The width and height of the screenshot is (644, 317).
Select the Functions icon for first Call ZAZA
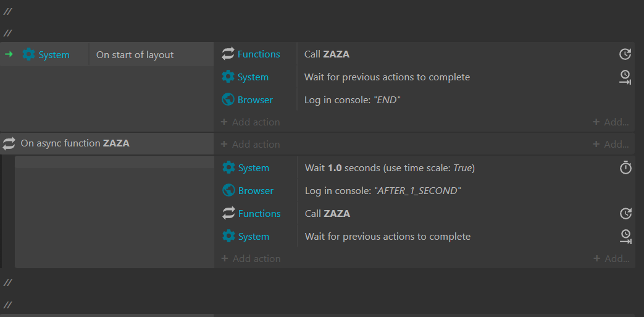228,54
